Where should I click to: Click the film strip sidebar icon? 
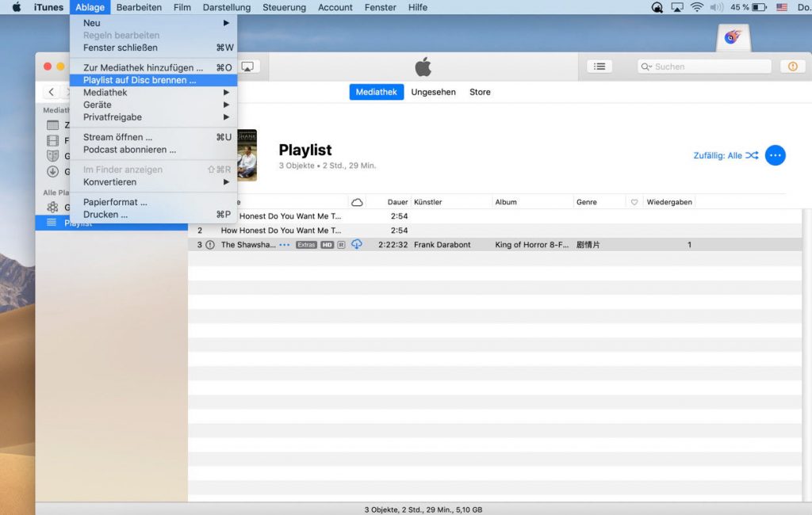52,140
